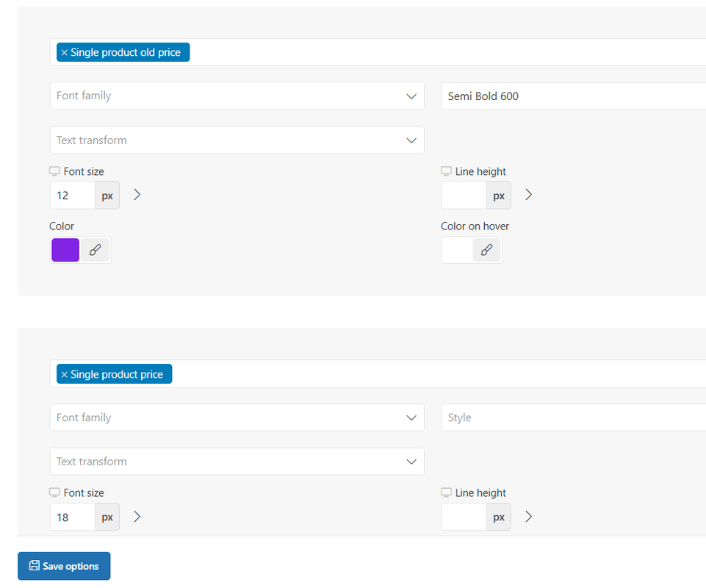Open the Semi Bold 600 style dropdown
Image resolution: width=706 pixels, height=588 pixels.
[x=573, y=96]
